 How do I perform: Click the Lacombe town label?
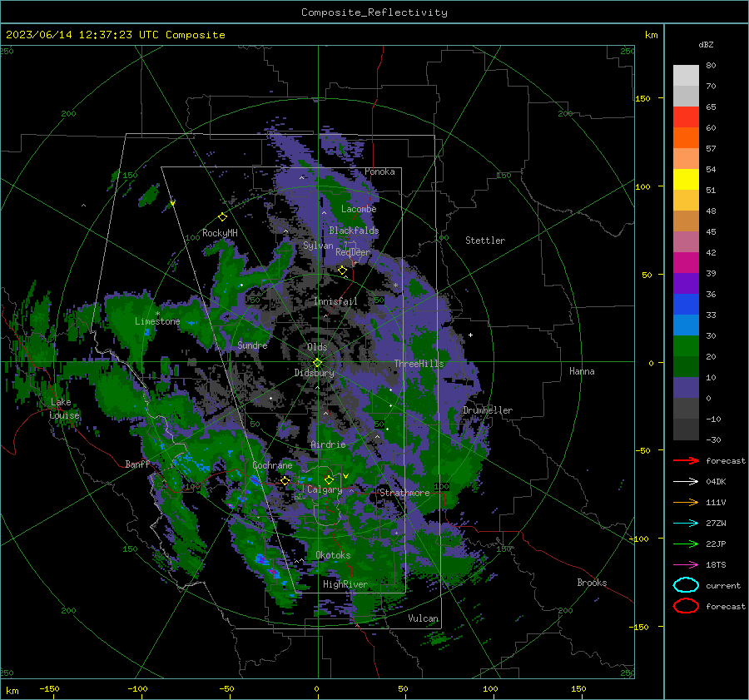(x=359, y=209)
